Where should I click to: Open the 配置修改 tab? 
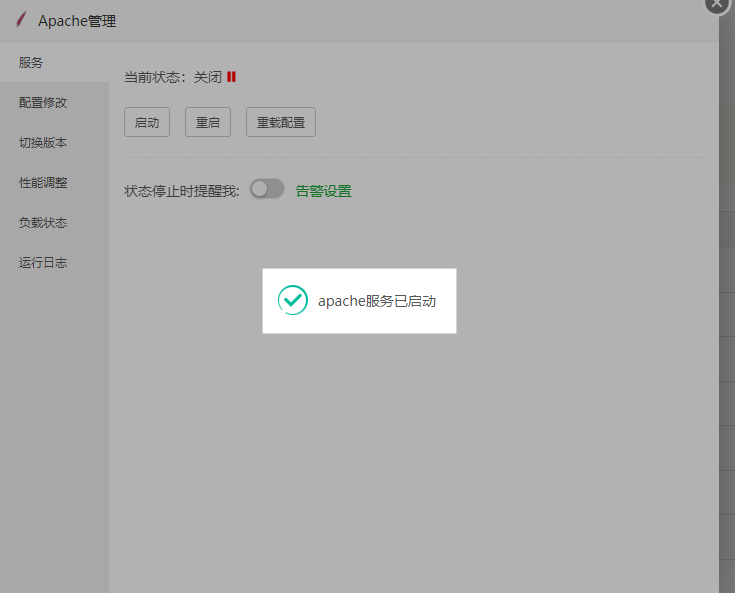[54, 103]
